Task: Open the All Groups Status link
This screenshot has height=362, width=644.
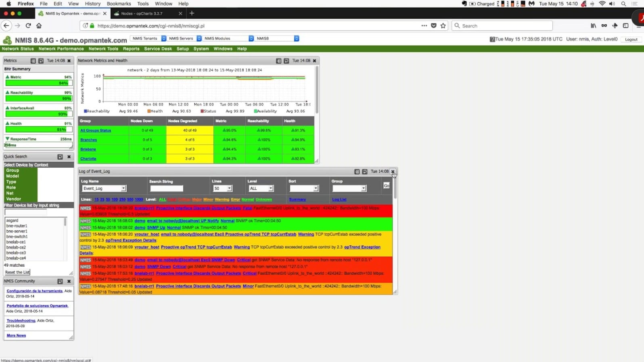Action: 96,130
